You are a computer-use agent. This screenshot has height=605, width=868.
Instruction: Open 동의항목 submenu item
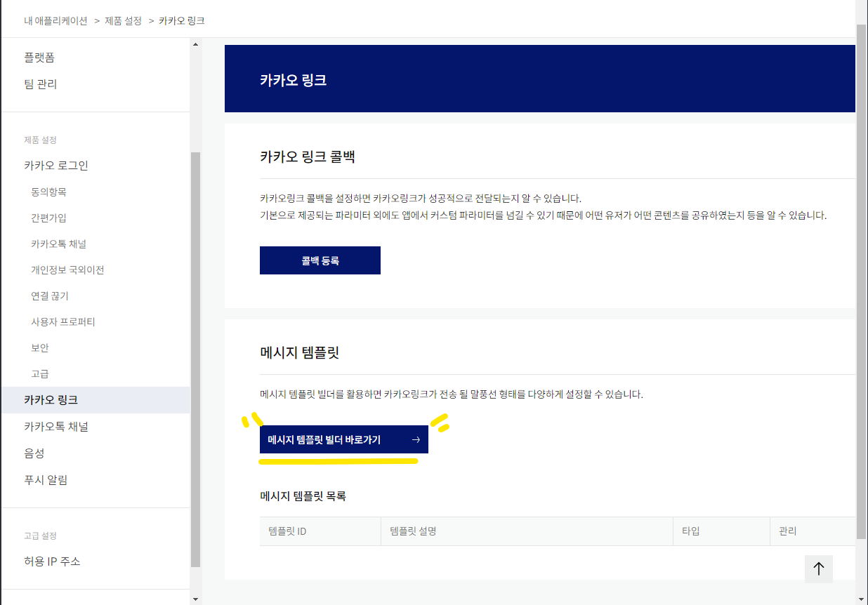[x=49, y=192]
